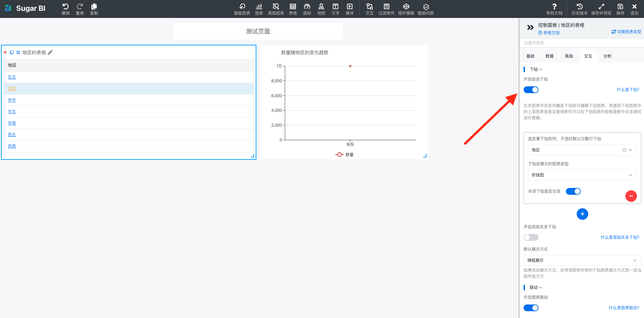Add a 媒体 media component
This screenshot has height=318, width=644.
(x=350, y=9)
